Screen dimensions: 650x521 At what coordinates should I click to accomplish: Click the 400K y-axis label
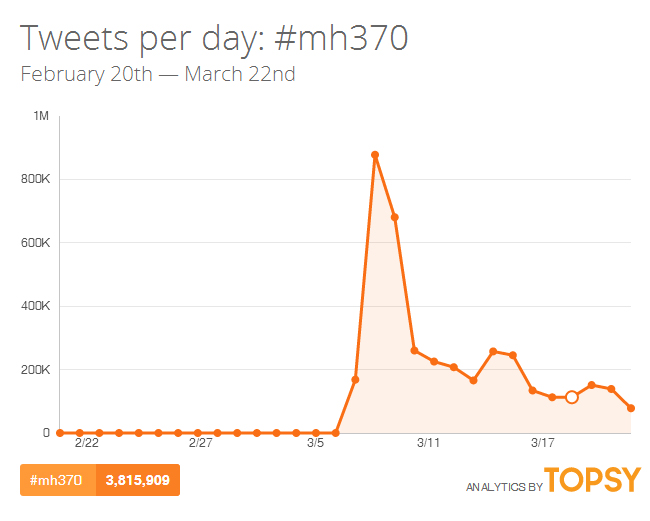(x=35, y=306)
